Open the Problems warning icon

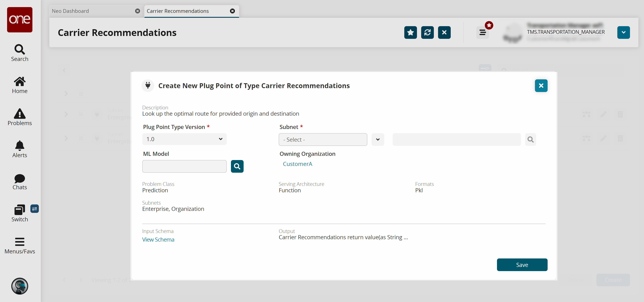tap(20, 114)
